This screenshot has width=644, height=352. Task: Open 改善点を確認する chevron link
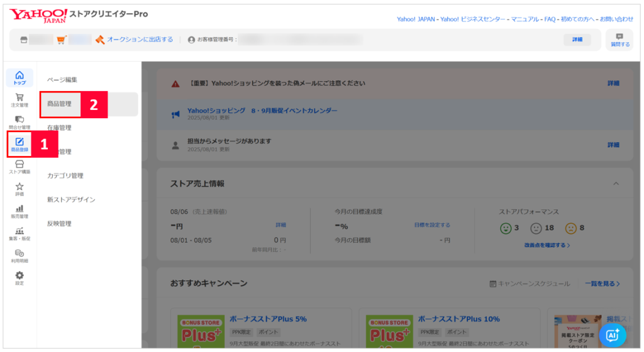click(x=547, y=245)
